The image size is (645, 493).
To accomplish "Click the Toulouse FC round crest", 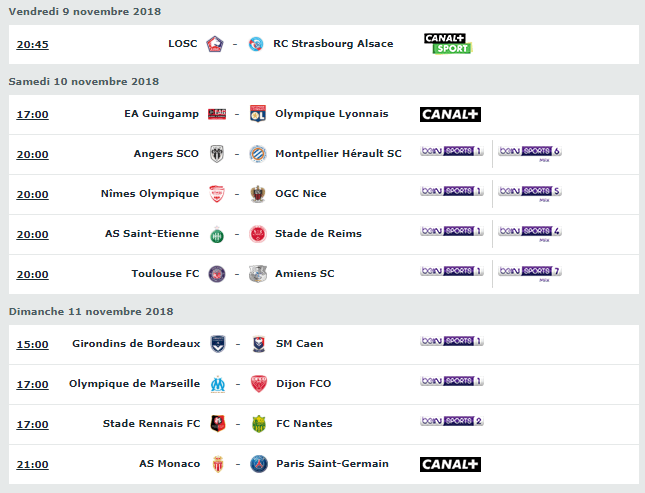I will 217,274.
